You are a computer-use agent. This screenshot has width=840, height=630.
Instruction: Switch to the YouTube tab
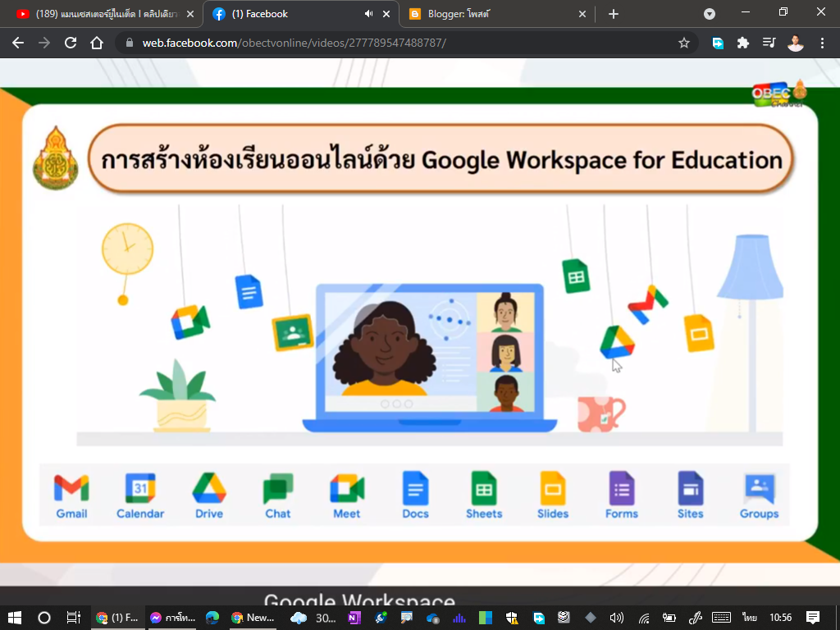[101, 14]
